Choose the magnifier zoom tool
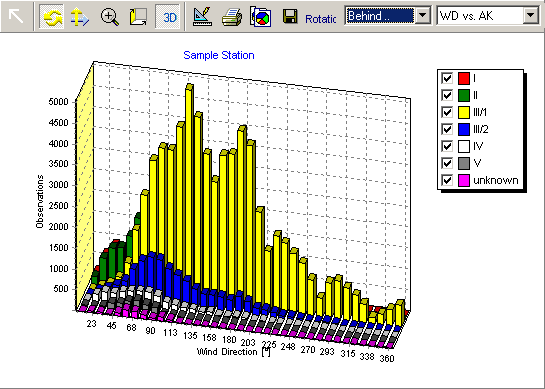The height and width of the screenshot is (389, 545). pos(109,17)
